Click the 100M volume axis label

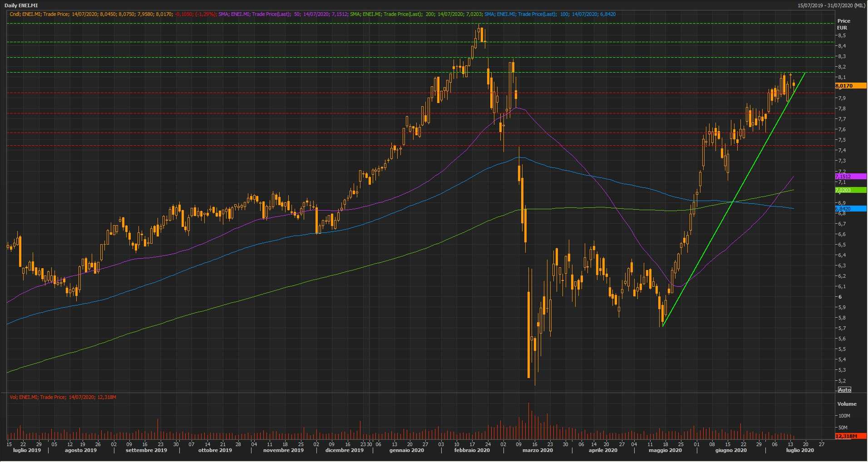(844, 416)
